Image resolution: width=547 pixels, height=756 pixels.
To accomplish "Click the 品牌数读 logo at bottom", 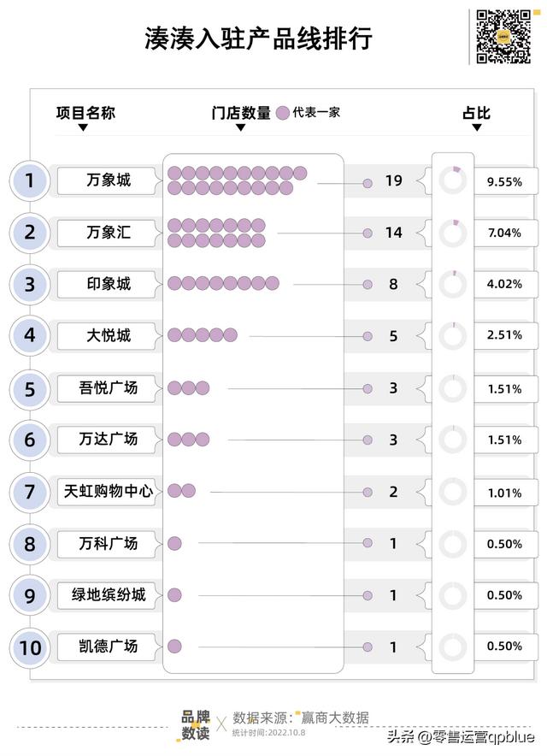I will (195, 725).
